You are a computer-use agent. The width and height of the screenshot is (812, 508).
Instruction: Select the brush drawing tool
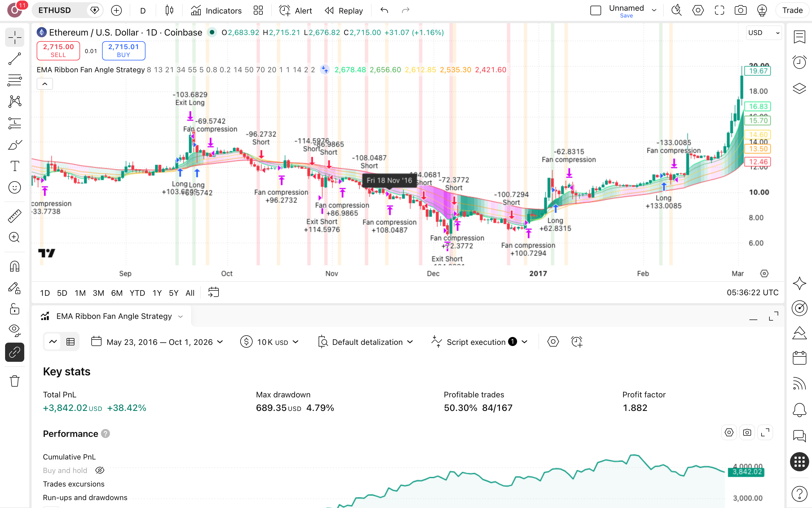coord(14,144)
